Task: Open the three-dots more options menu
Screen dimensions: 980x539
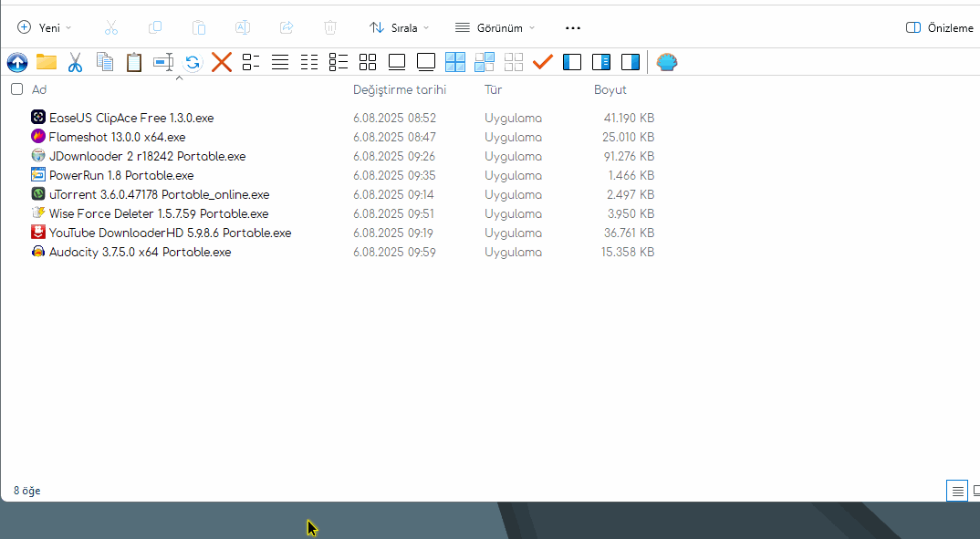Action: pyautogui.click(x=572, y=27)
